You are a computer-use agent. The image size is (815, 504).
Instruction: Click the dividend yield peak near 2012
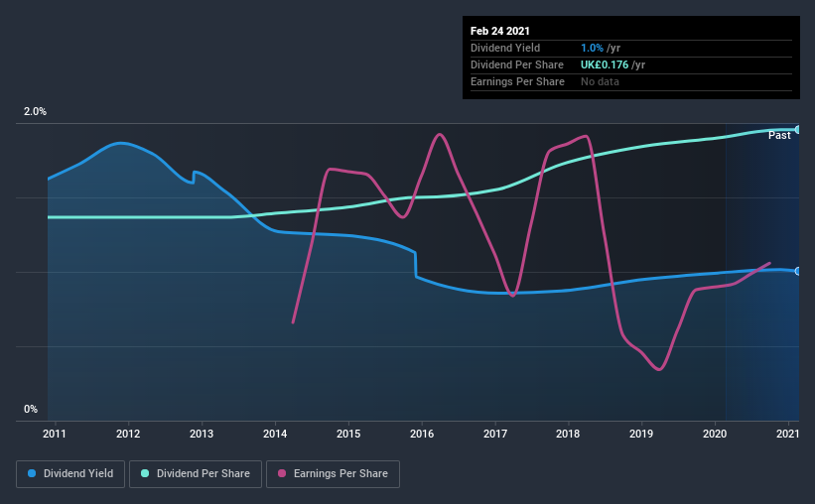(120, 143)
